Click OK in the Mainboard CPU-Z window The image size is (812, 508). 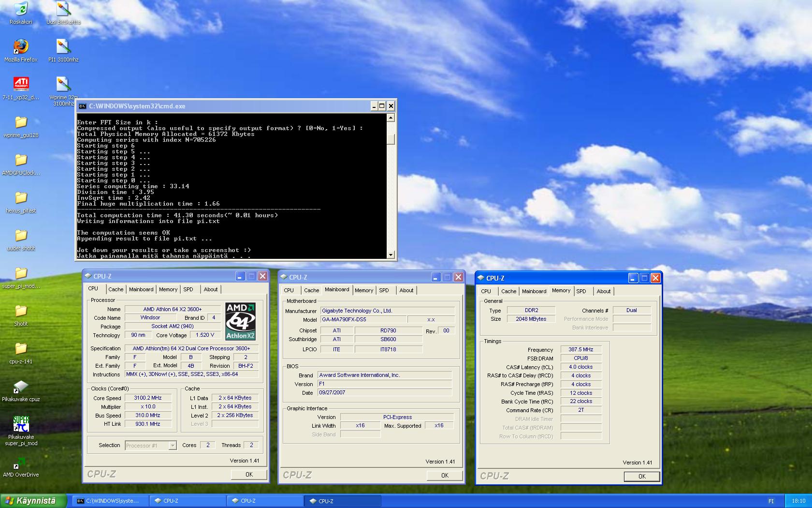click(445, 476)
